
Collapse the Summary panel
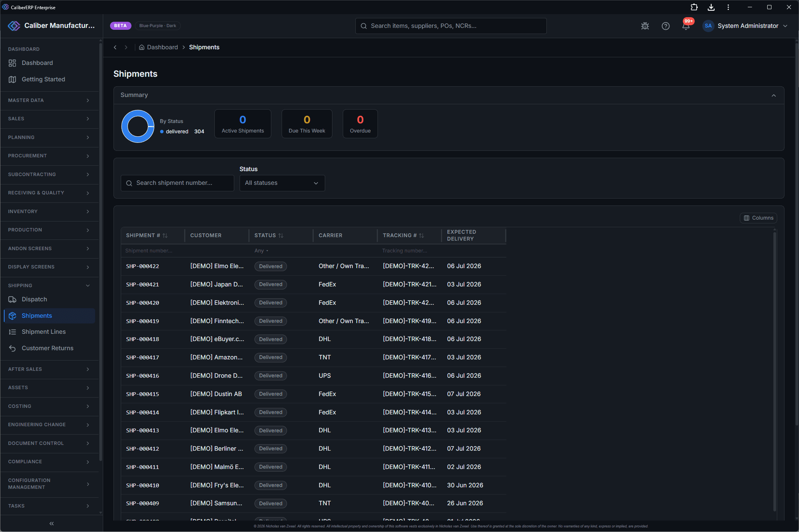774,95
